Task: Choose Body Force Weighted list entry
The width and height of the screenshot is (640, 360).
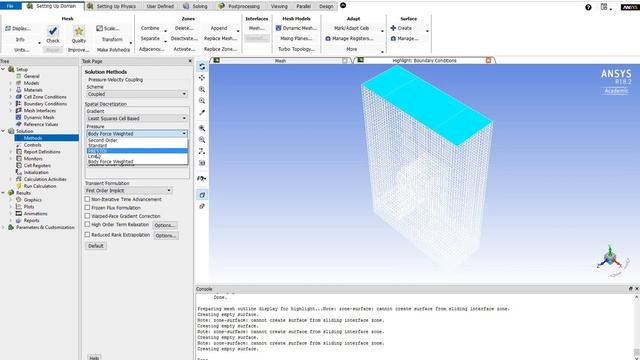Action: coord(137,162)
